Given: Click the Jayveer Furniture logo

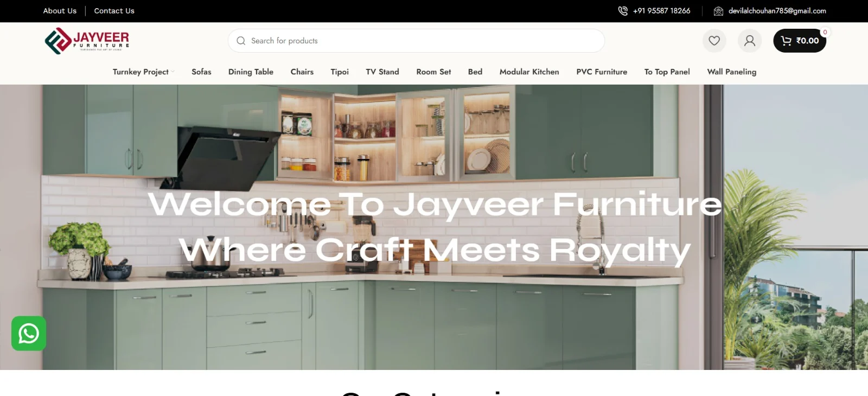Looking at the screenshot, I should click(87, 41).
